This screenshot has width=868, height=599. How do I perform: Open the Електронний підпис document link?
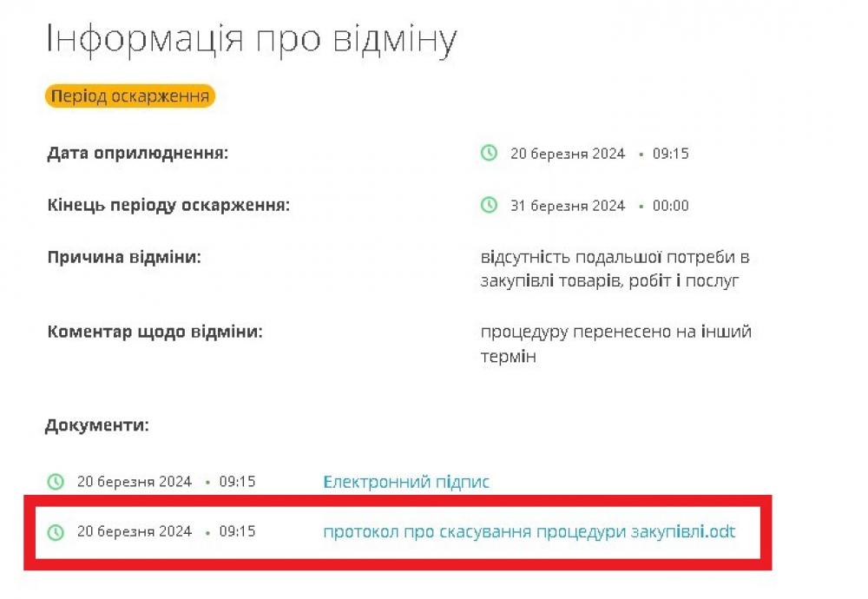click(x=406, y=482)
